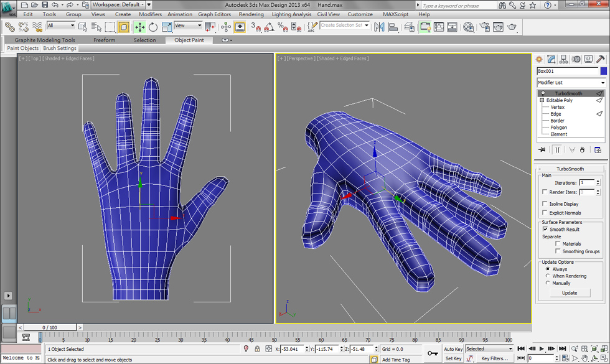
Task: Activate the Select and Move tool
Action: [x=139, y=27]
